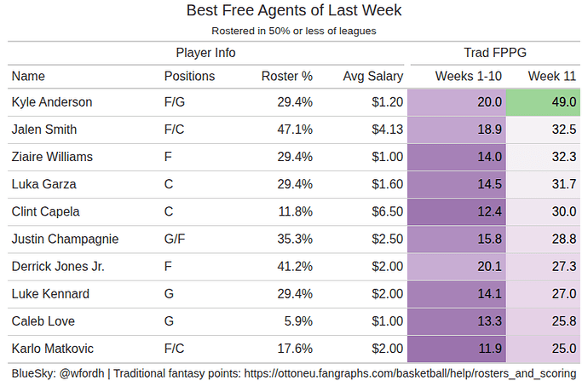Click Caleb Love's 5.9% roster cell
The image size is (588, 381).
pyautogui.click(x=297, y=321)
